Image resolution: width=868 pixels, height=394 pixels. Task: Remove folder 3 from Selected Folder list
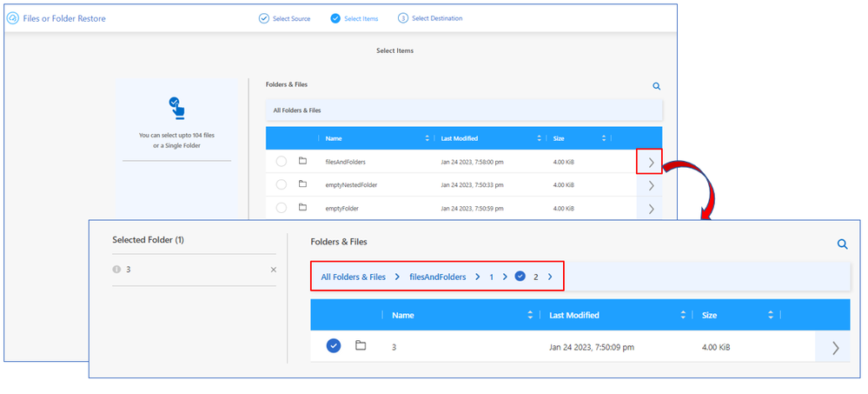pos(273,270)
